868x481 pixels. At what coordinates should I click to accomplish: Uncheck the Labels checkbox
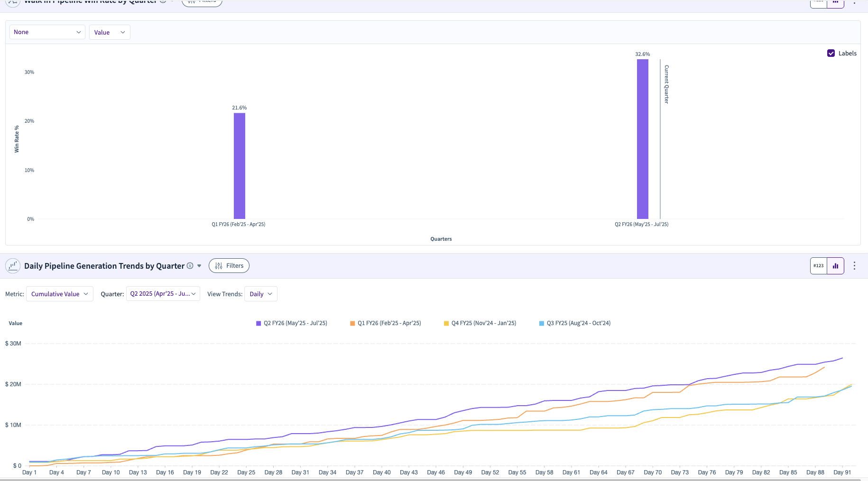pyautogui.click(x=831, y=53)
